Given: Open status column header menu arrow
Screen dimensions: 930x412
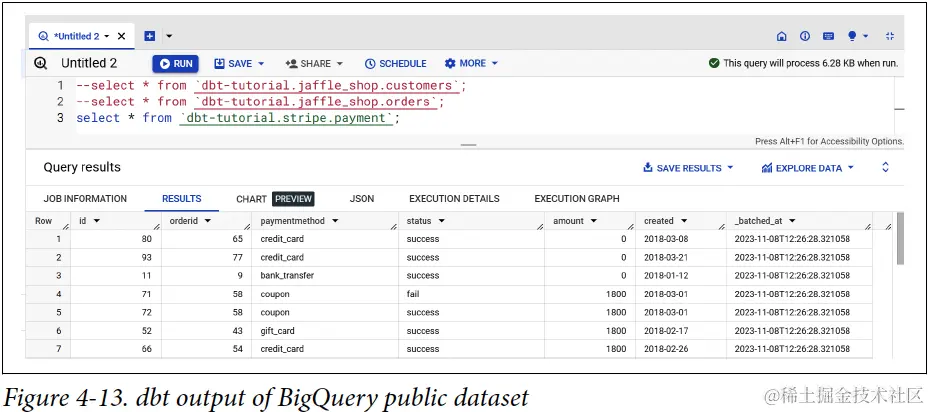Looking at the screenshot, I should tap(441, 221).
